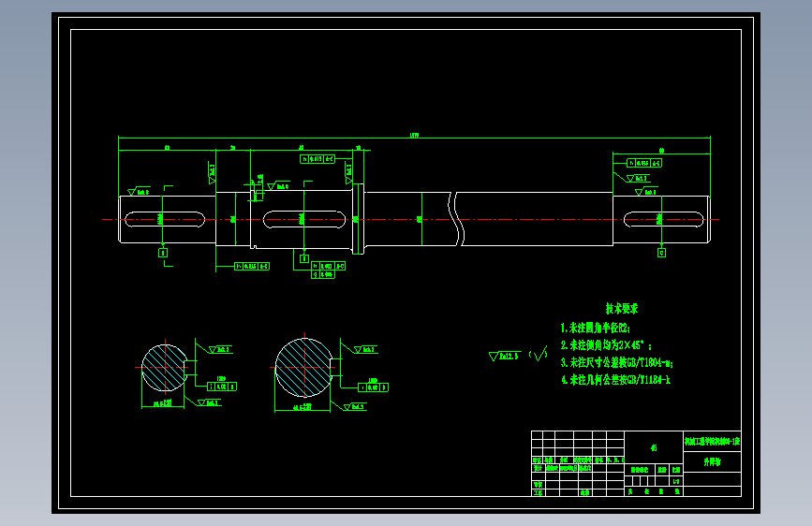Select the larger hatched cross-section circle
Viewport: 812px width, 526px height.
pos(304,368)
